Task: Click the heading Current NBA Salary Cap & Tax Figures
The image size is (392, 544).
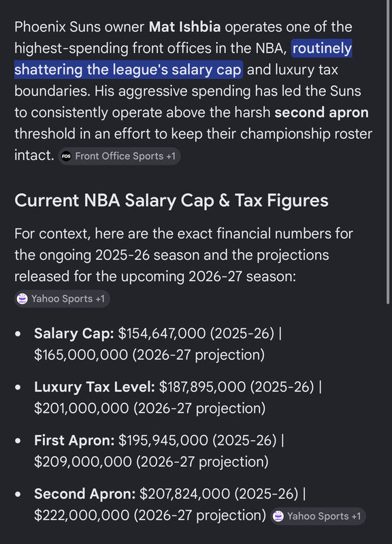Action: click(171, 201)
